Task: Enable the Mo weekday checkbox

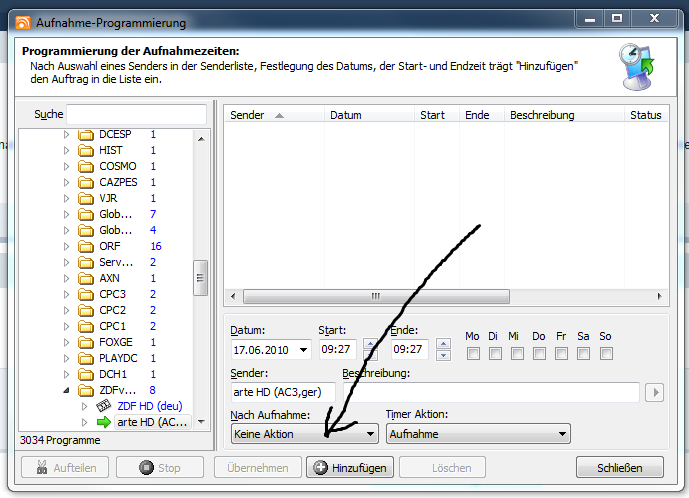Action: (x=473, y=353)
